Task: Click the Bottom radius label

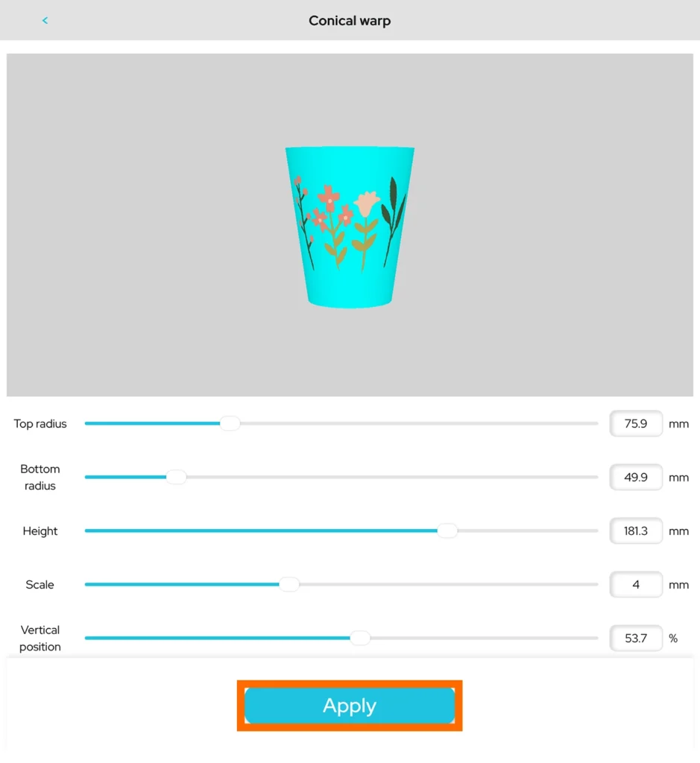Action: (x=40, y=477)
